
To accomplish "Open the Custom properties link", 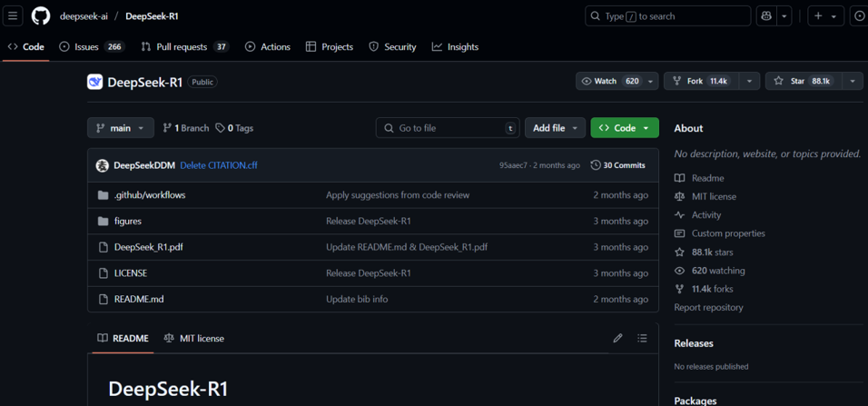I will click(x=720, y=233).
